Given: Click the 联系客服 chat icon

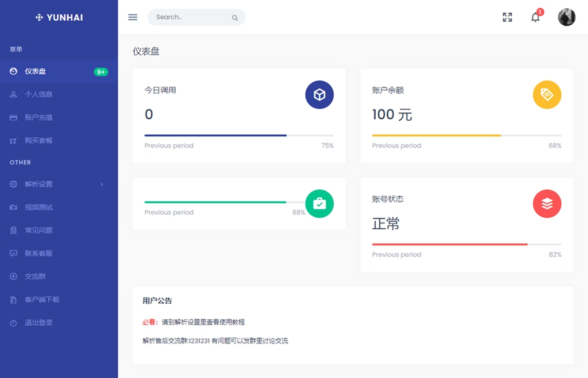Looking at the screenshot, I should [13, 253].
